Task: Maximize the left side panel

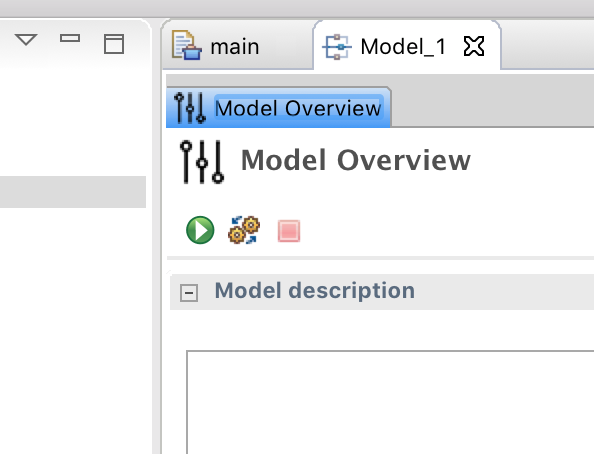Action: click(114, 44)
